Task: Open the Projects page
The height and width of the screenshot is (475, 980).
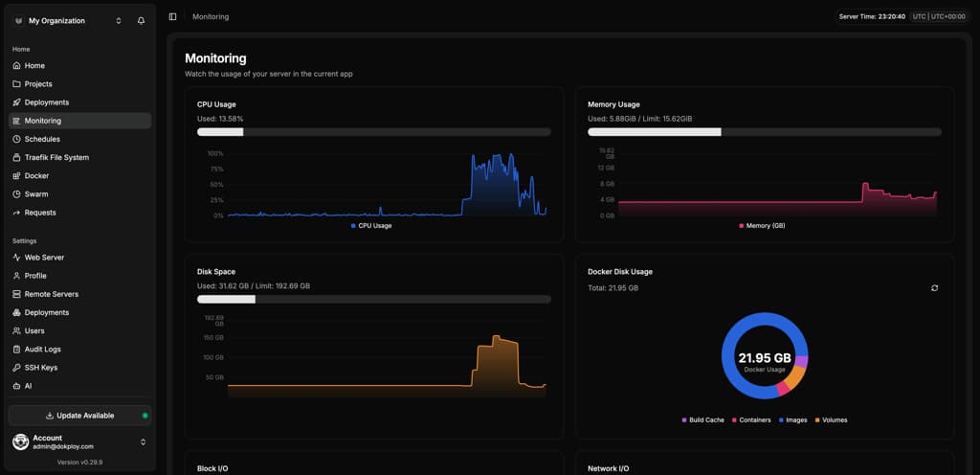Action: coord(80,83)
